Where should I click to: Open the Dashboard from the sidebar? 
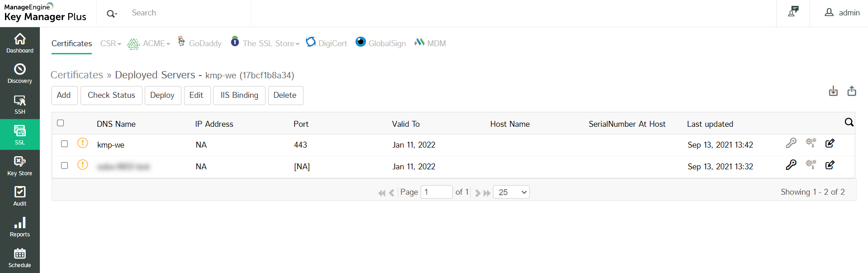(20, 43)
